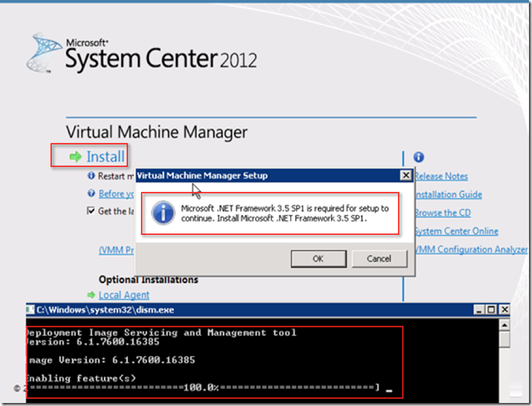The width and height of the screenshot is (532, 406).
Task: Click the help icon beside the Before you link
Action: click(91, 194)
